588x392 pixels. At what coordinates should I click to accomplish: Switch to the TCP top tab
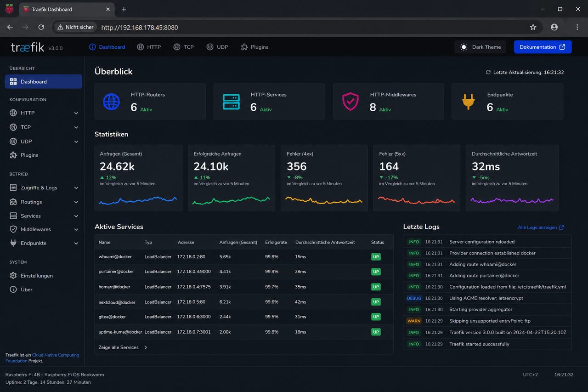pyautogui.click(x=183, y=47)
